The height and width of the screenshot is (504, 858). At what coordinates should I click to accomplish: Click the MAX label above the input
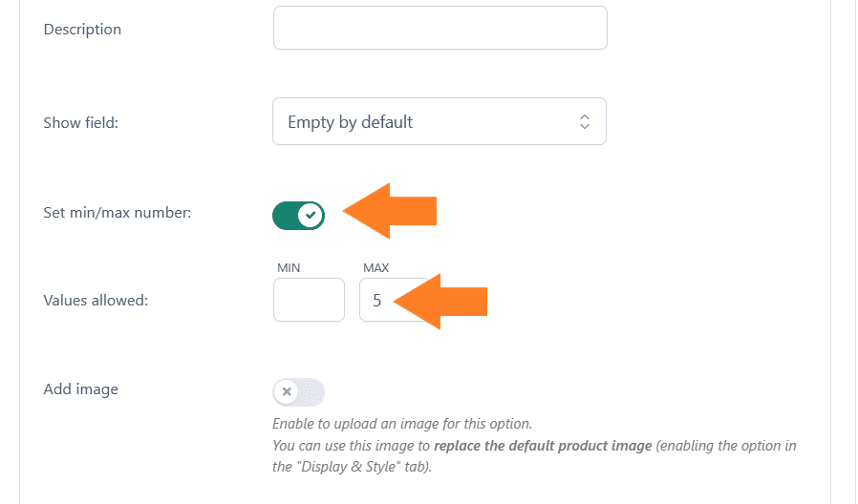pos(375,268)
